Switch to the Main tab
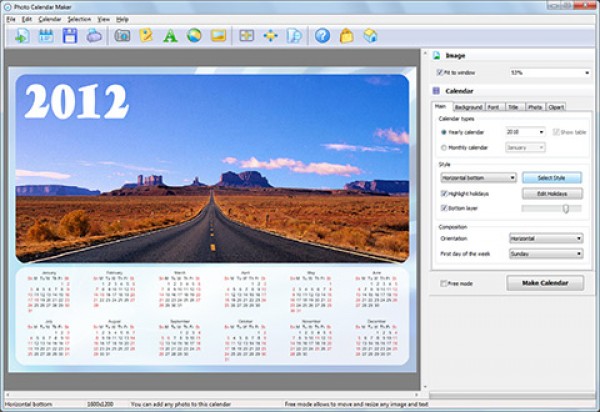 tap(441, 106)
